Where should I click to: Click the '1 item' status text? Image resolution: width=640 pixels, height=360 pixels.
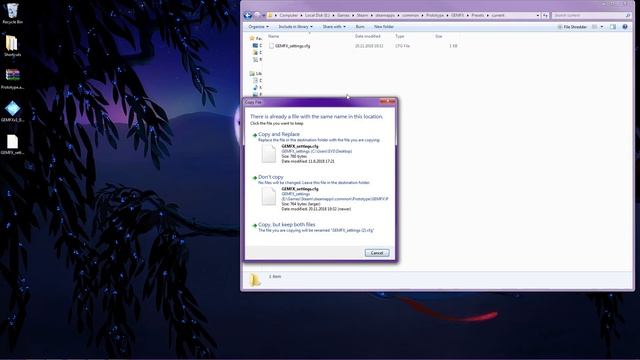(x=275, y=277)
